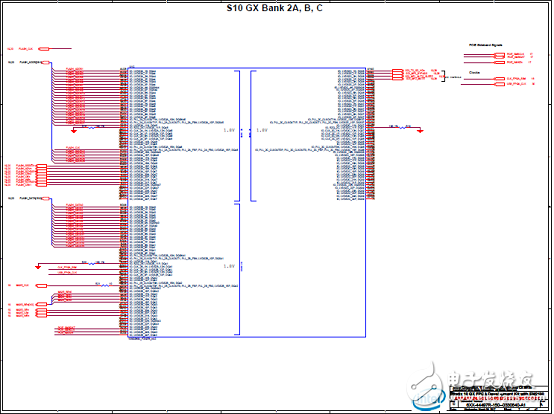Screen dimensions: 554x414
Task: Click the off-page port on the topmost left net
Action: [x=43, y=49]
